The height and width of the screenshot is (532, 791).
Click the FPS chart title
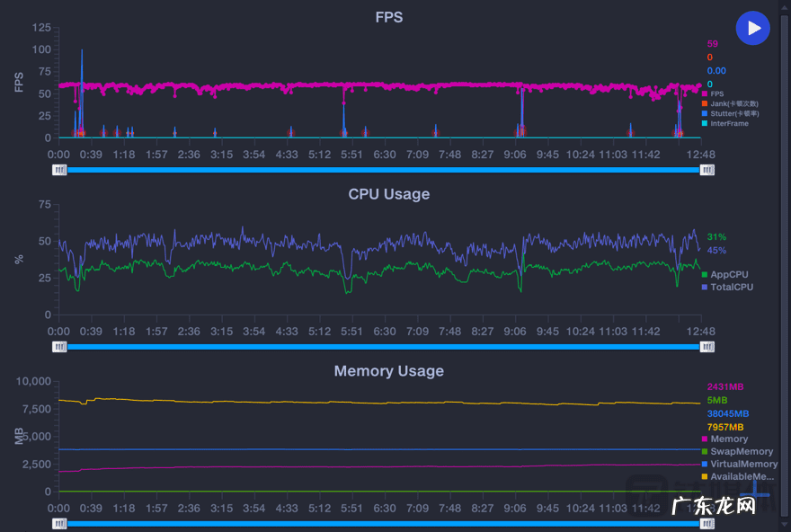coord(389,17)
